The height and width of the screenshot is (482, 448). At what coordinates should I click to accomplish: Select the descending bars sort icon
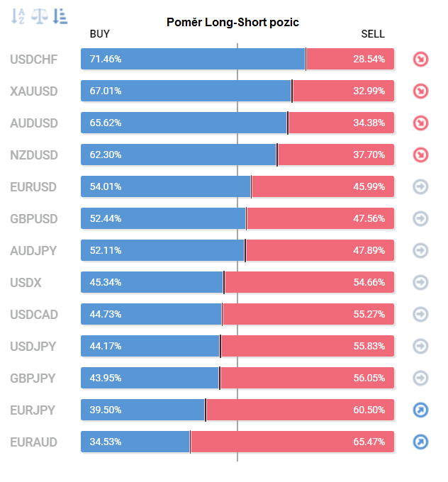tap(60, 16)
